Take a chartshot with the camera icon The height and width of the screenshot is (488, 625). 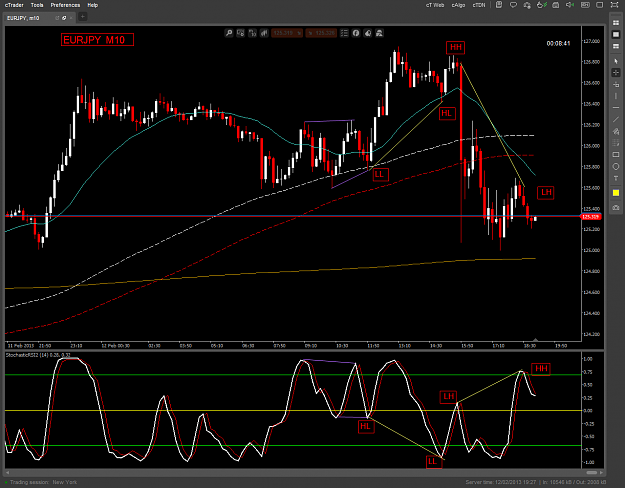(x=379, y=33)
